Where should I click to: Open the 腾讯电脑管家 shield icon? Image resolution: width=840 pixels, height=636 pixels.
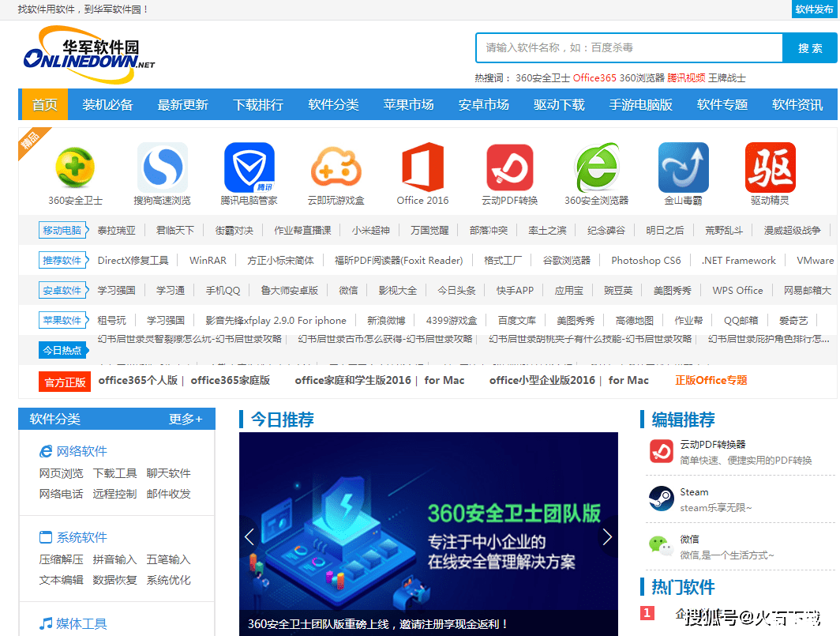[x=249, y=167]
